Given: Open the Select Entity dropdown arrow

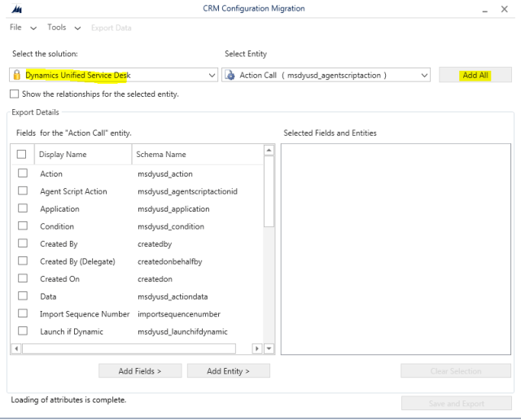Looking at the screenshot, I should (x=424, y=76).
